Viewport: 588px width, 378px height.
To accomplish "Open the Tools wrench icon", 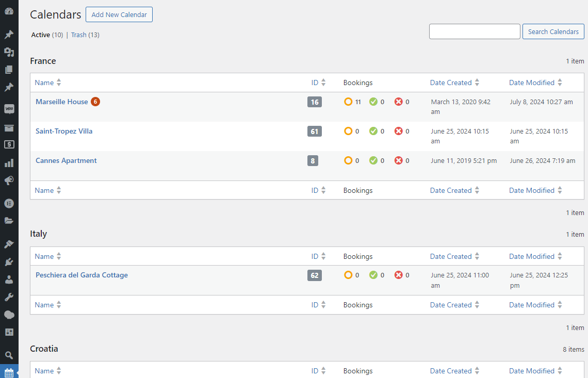I will point(9,297).
